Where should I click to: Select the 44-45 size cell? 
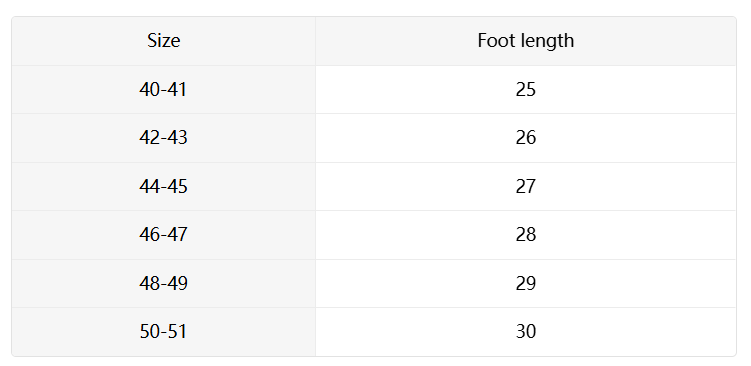(163, 186)
